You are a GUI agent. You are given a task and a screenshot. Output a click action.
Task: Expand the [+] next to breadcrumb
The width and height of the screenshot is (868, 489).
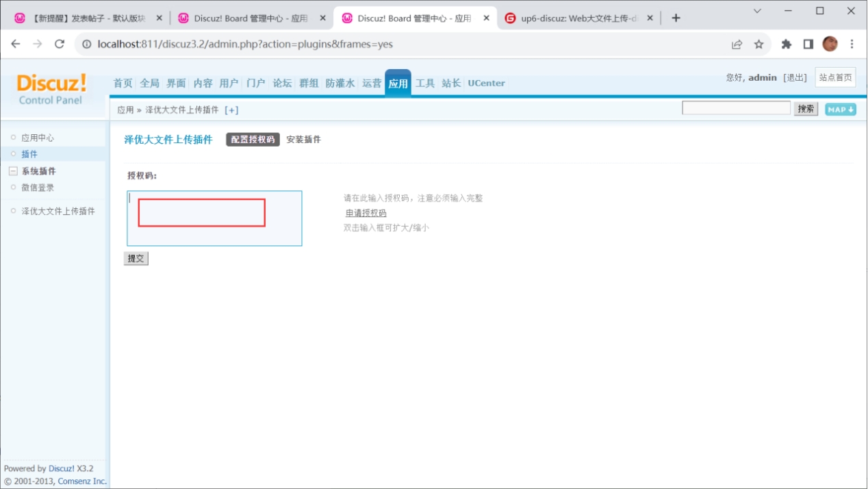tap(231, 110)
